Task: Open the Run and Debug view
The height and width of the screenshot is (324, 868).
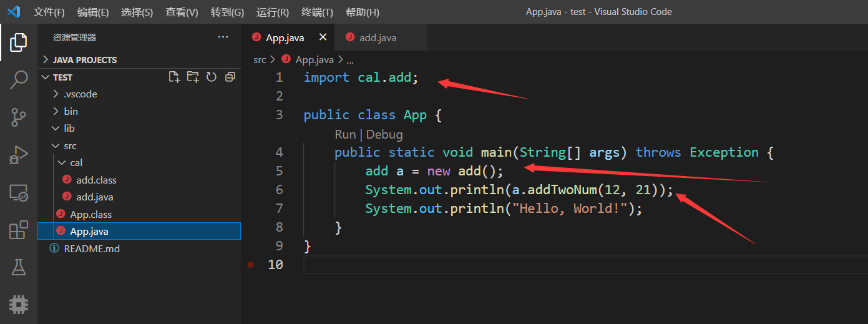Action: point(19,154)
